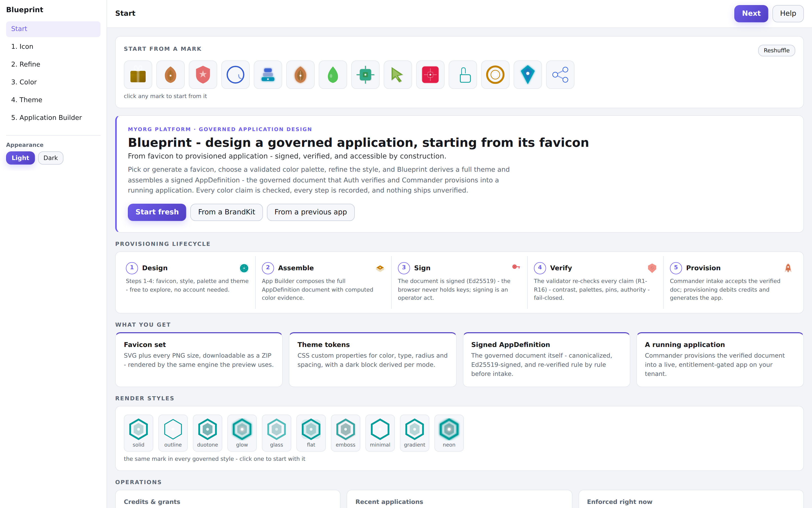Pick the flat render style
812x508 pixels.
(x=311, y=433)
